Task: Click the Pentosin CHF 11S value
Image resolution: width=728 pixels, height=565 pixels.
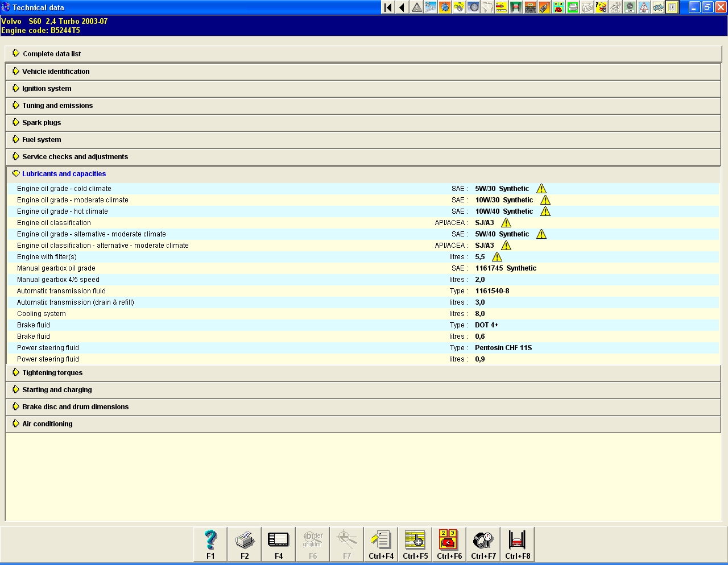Action: point(503,348)
